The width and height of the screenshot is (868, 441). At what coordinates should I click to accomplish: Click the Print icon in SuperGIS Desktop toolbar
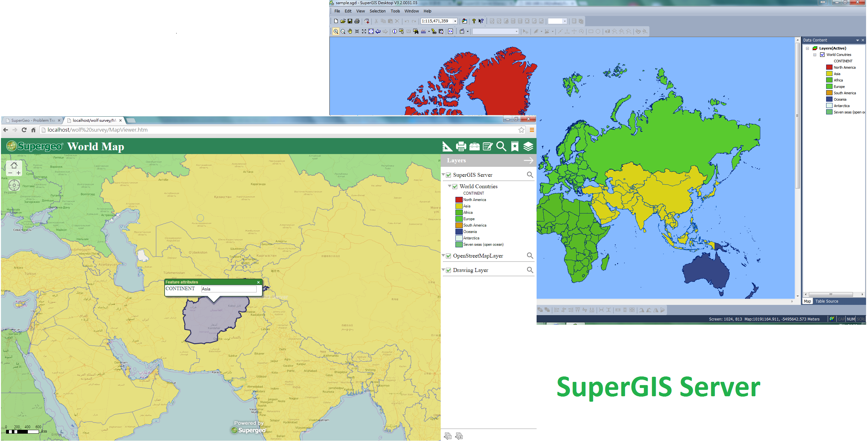tap(357, 21)
